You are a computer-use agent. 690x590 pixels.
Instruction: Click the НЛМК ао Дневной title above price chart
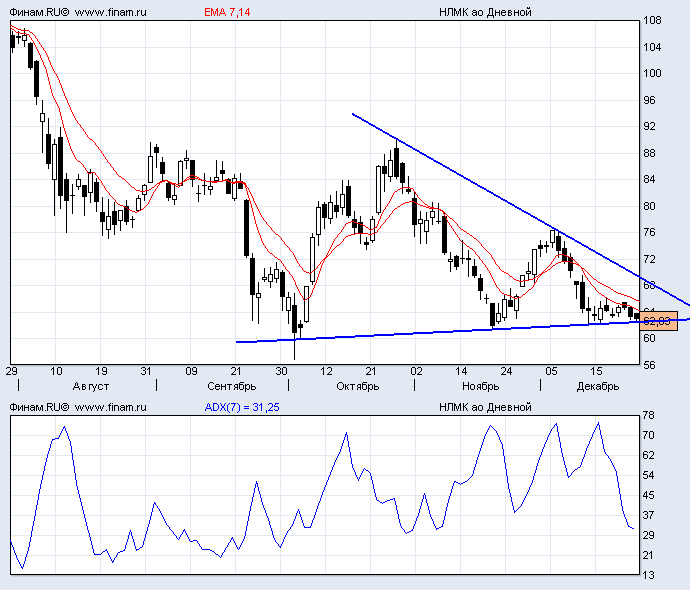pyautogui.click(x=485, y=12)
